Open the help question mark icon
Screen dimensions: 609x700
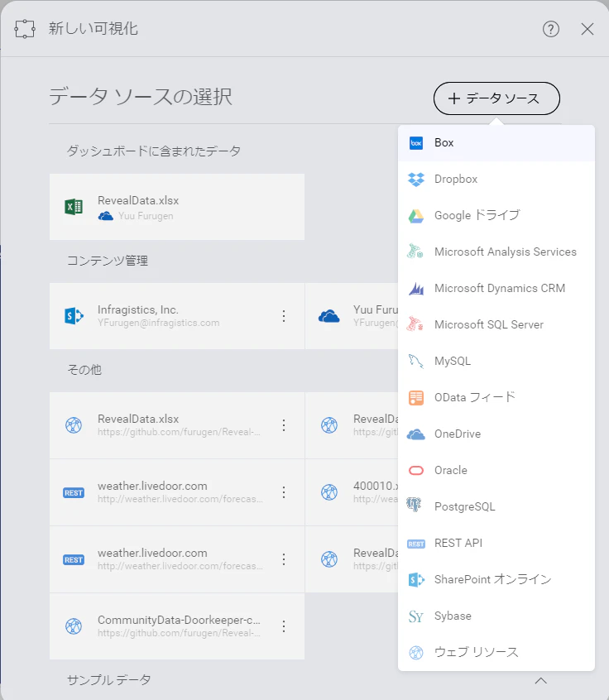(x=551, y=29)
